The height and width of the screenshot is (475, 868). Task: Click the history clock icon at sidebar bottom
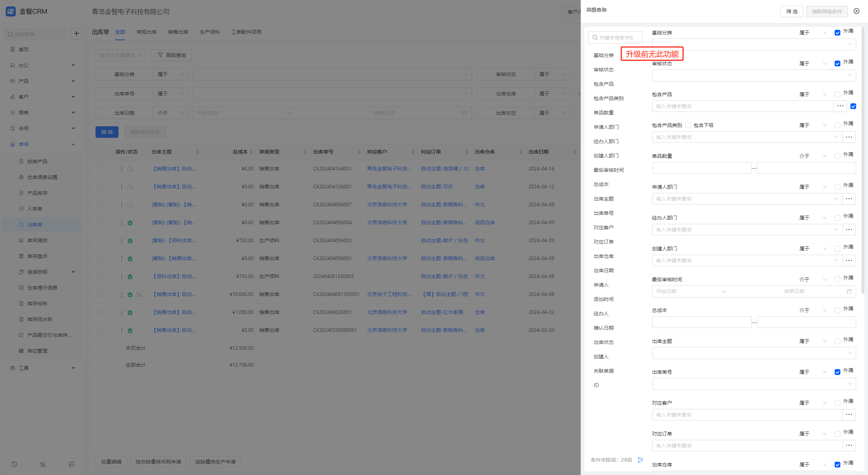[14, 464]
